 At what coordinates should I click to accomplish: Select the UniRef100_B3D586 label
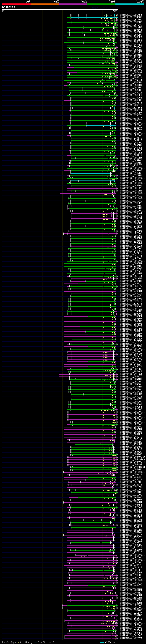131,163
